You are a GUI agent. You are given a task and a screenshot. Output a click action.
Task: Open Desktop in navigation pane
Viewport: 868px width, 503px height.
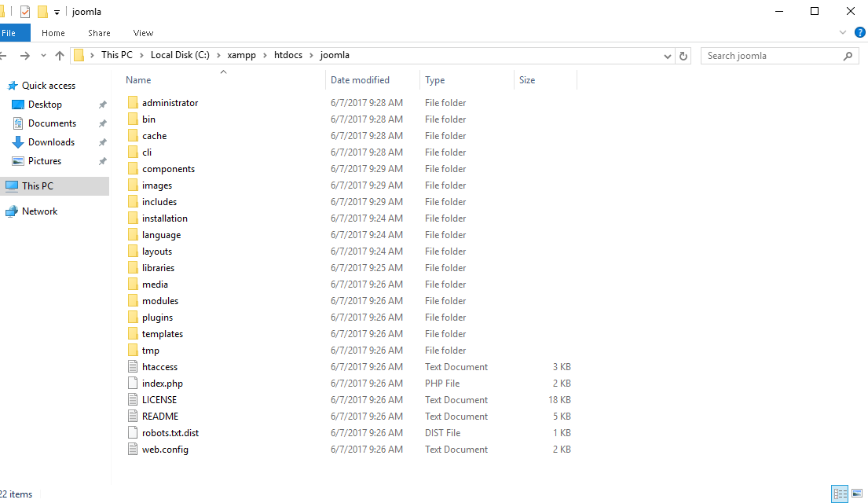coord(45,105)
